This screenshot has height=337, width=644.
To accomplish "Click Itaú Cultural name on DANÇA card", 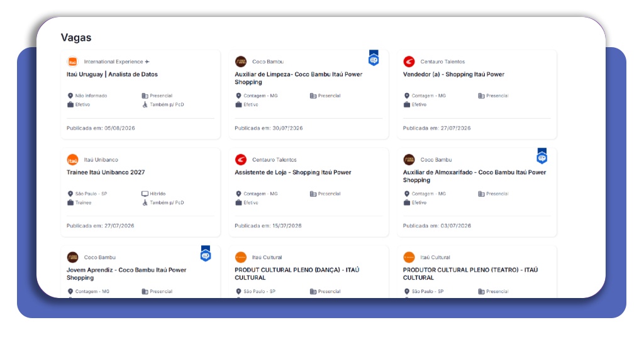I will tap(267, 257).
